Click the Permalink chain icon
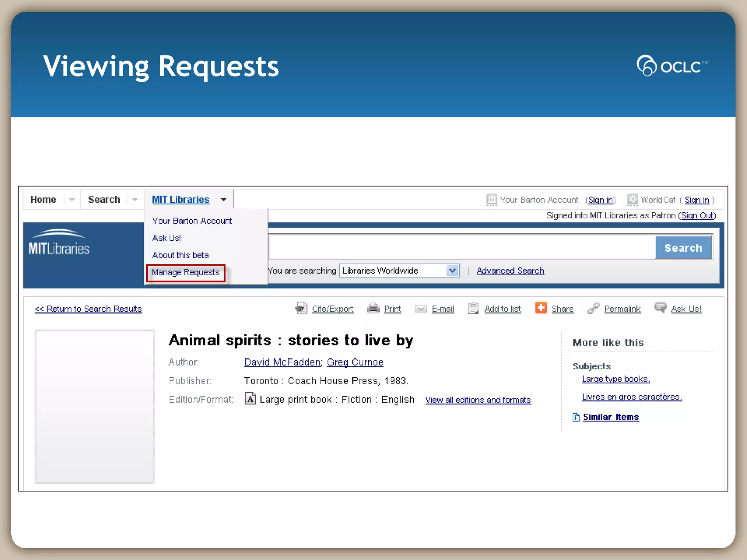Viewport: 747px width, 560px height. 593,308
